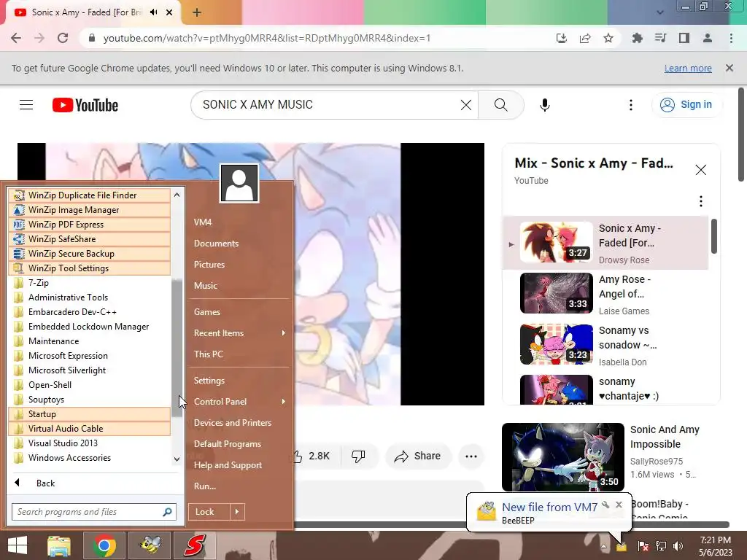
Task: Open YouTube settings three-dot menu
Action: 631,105
